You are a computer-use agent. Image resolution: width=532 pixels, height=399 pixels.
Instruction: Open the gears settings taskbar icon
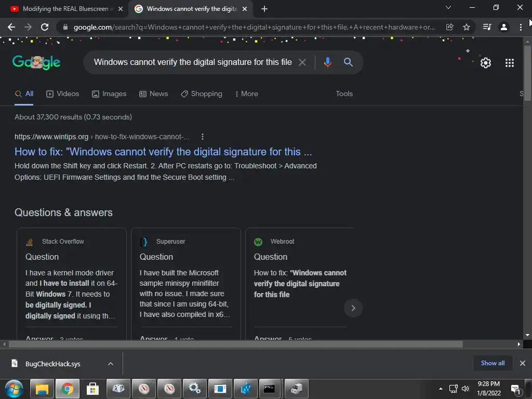(x=195, y=389)
